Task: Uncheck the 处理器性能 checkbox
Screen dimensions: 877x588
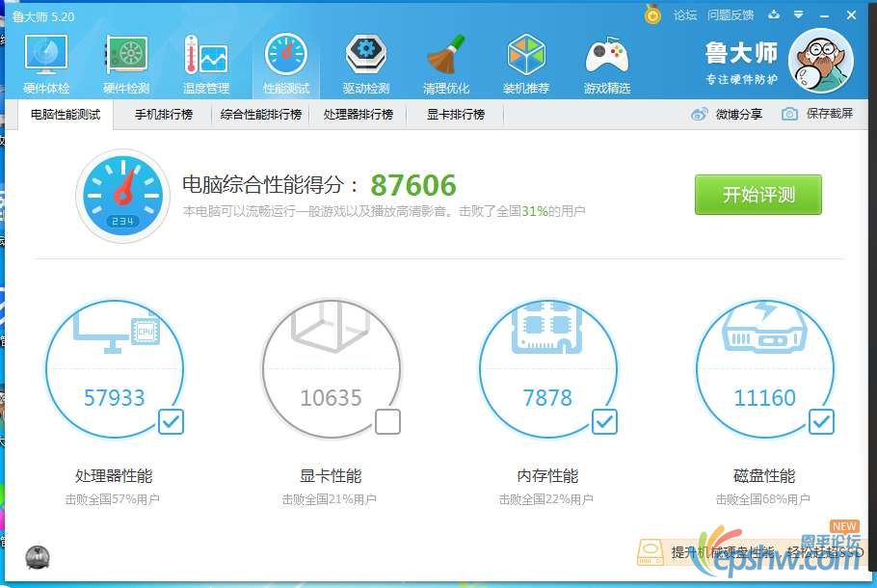Action: 171,421
